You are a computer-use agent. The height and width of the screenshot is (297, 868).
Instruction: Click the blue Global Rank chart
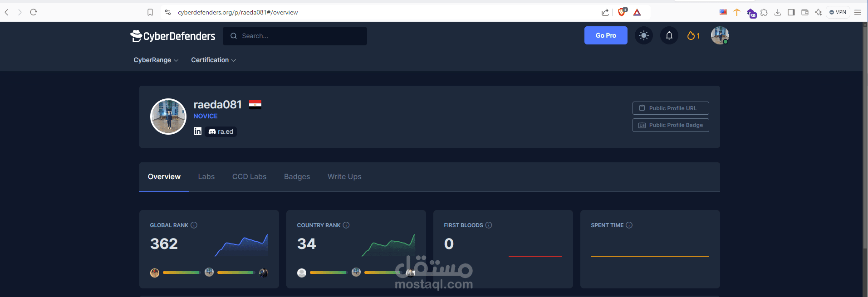coord(241,245)
